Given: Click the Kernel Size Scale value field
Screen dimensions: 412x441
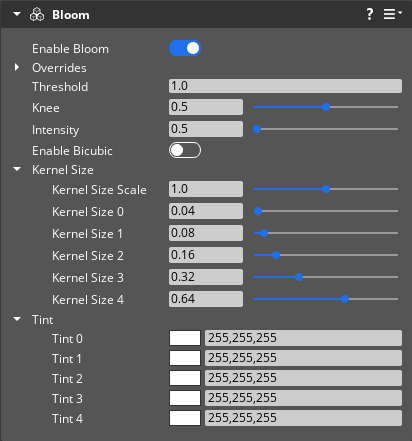Looking at the screenshot, I should 206,189.
